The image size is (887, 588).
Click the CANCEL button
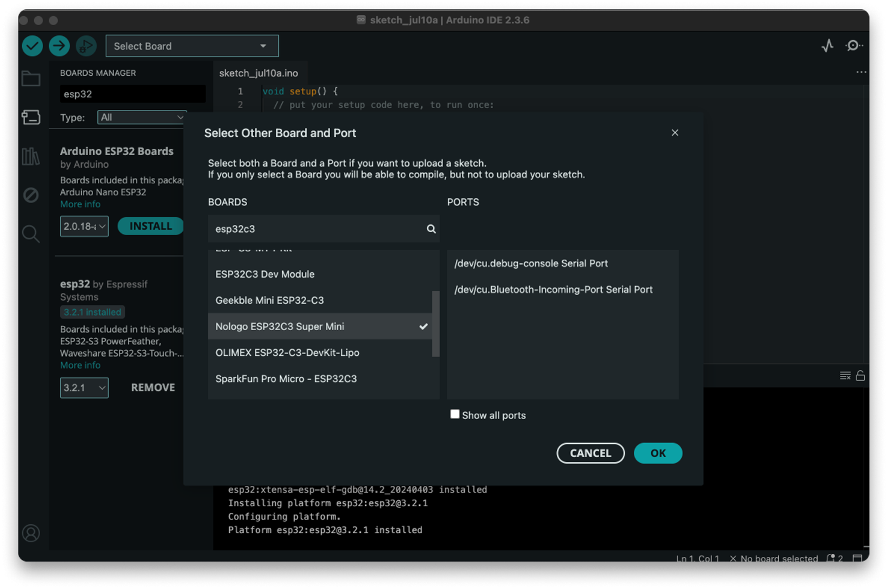590,453
